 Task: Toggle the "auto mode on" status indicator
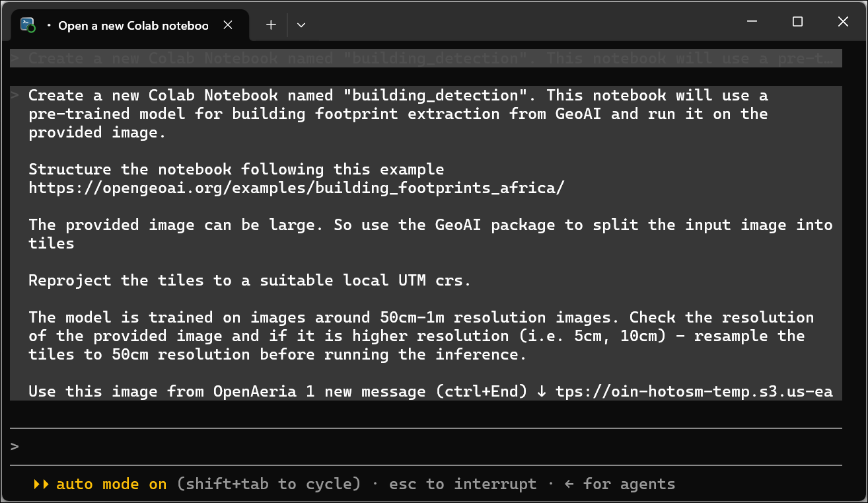pyautogui.click(x=111, y=484)
